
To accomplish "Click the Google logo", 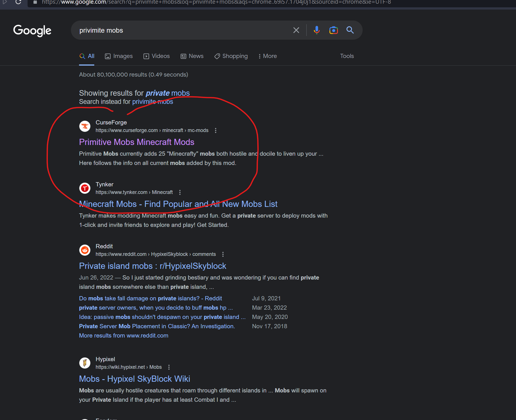I will click(x=32, y=30).
